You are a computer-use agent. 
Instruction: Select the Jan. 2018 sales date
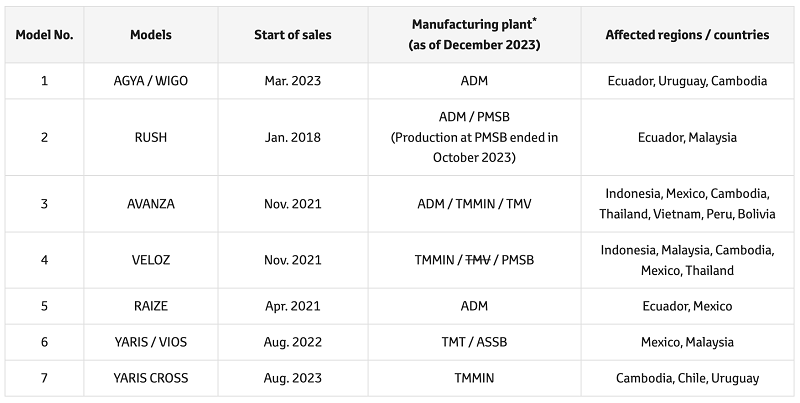293,137
